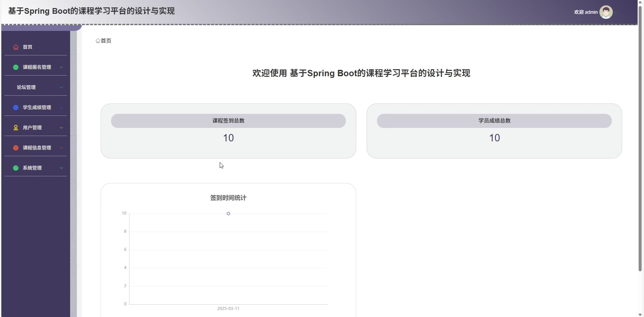The image size is (644, 317).
Task: Click the data point on 签到时间统计 chart
Action: click(x=228, y=214)
